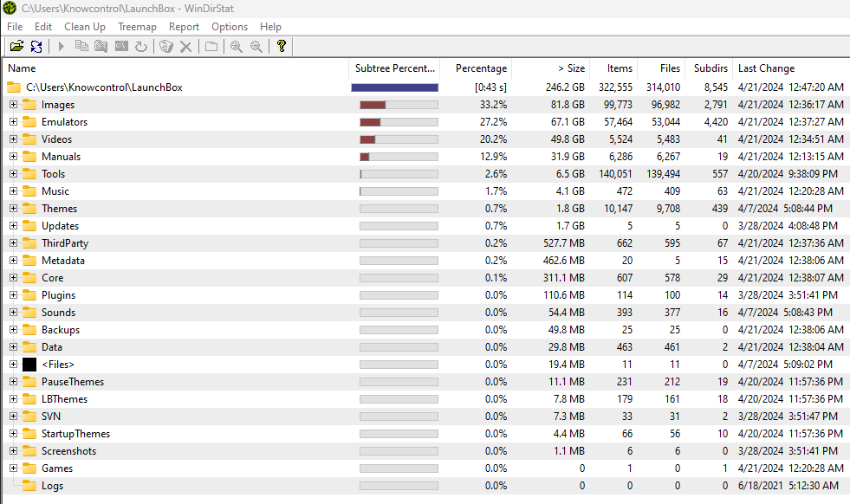Click the folder icon next to SVN
850x504 pixels.
coord(29,417)
